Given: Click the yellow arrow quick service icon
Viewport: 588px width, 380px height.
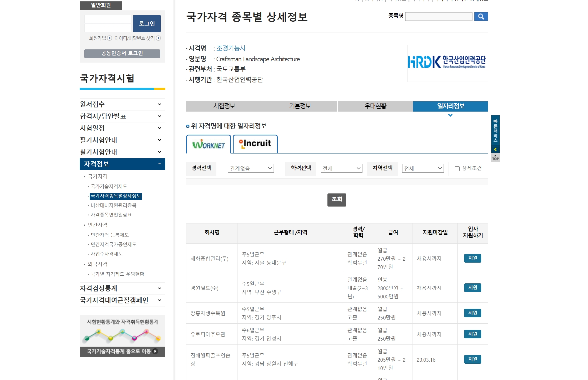Looking at the screenshot, I should (x=495, y=150).
